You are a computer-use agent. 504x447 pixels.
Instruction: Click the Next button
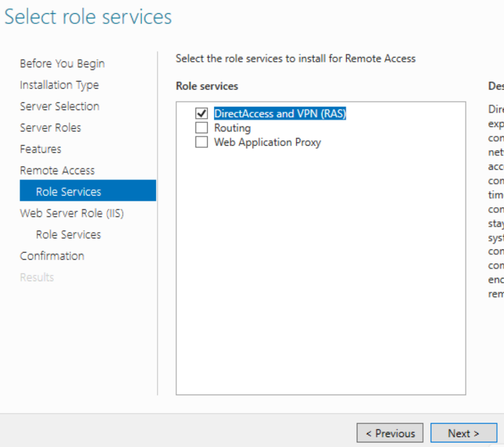(463, 433)
